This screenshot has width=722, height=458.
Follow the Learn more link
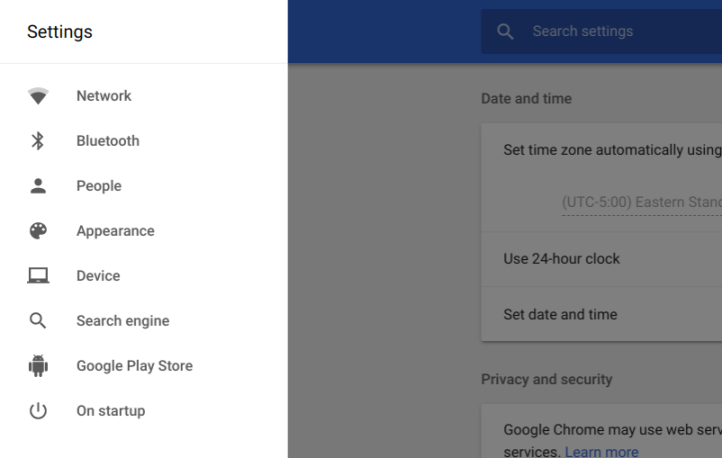pyautogui.click(x=601, y=452)
